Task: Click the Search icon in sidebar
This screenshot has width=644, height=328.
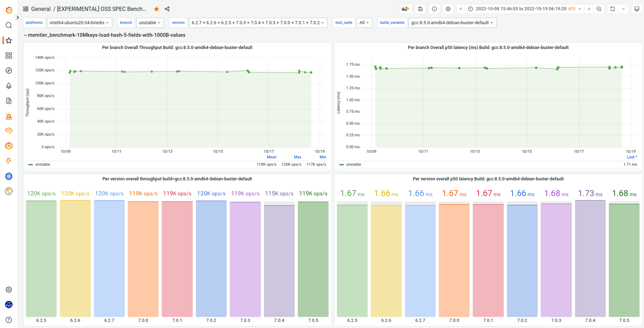Action: [x=9, y=25]
